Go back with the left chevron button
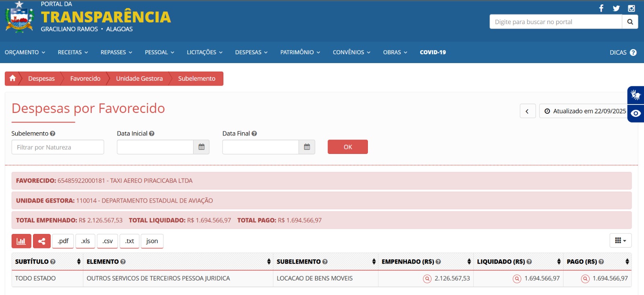 point(527,111)
